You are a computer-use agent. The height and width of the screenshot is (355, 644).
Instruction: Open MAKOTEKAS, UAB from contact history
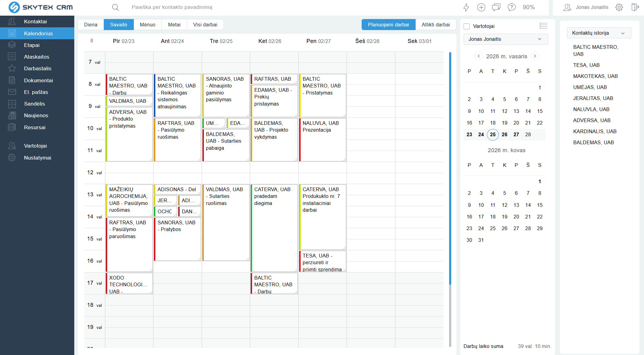pos(596,76)
